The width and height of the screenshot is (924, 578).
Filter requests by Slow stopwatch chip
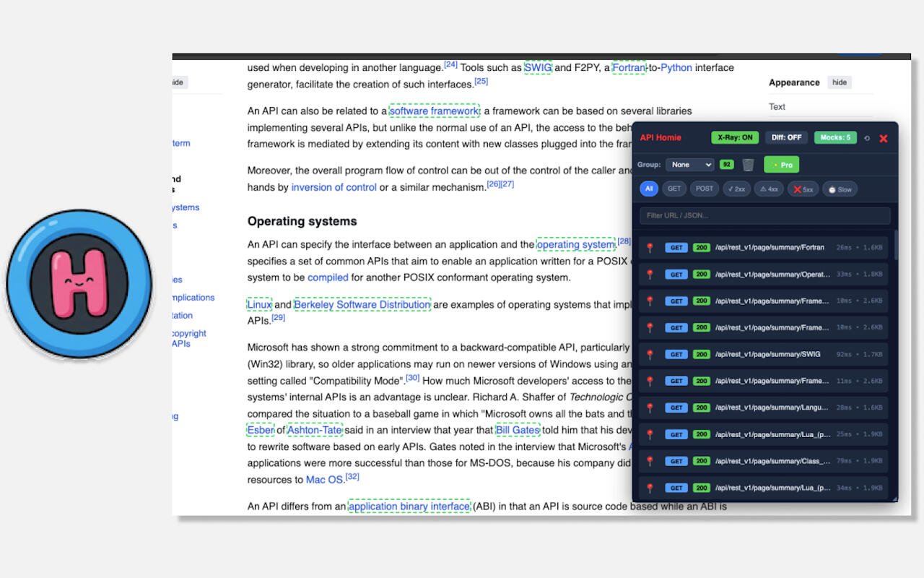coord(840,189)
